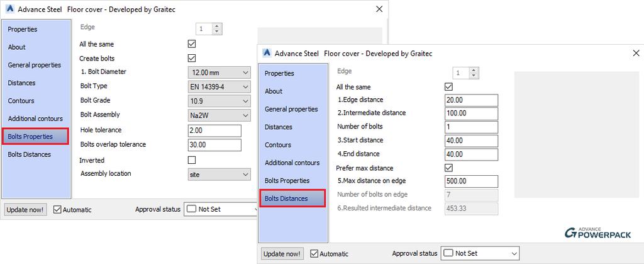Toggle 'All the same' checkbox in front window
The height and width of the screenshot is (264, 644).
pos(448,87)
